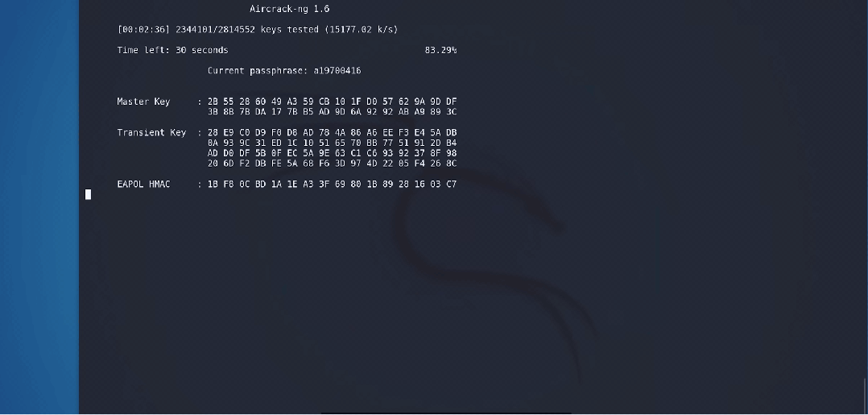Click the terminal vertical scrollbar

(866, 396)
